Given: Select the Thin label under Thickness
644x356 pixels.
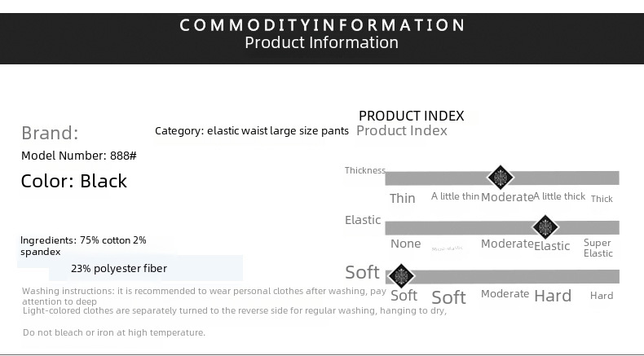Looking at the screenshot, I should [x=403, y=198].
